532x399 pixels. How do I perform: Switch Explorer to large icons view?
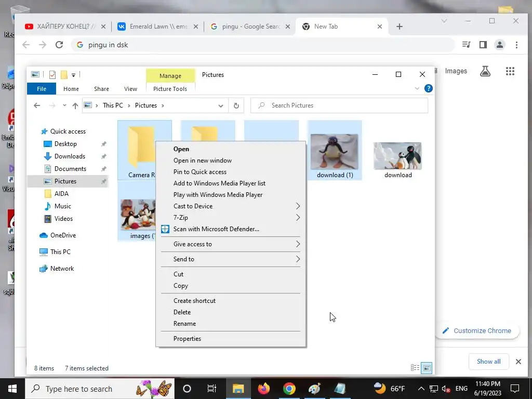click(427, 368)
